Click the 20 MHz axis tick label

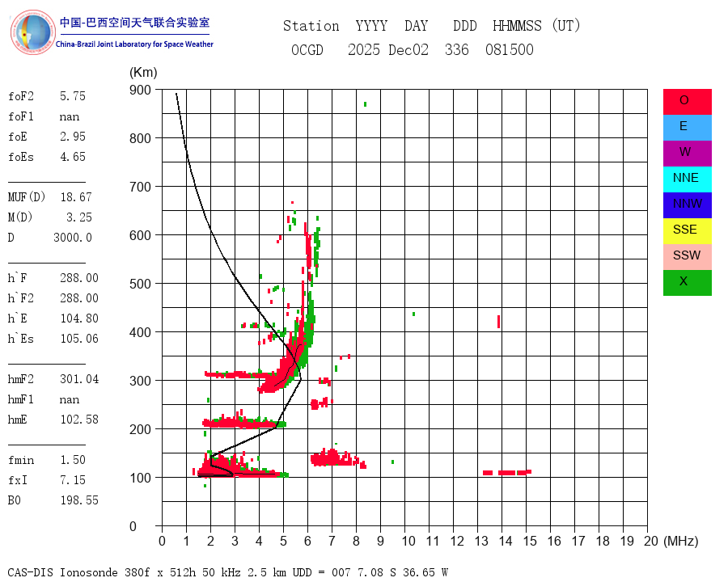pyautogui.click(x=651, y=541)
